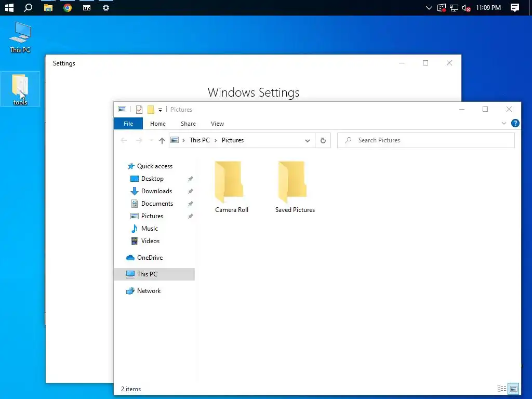Click the 2 items status text
The height and width of the screenshot is (399, 532).
pyautogui.click(x=131, y=389)
